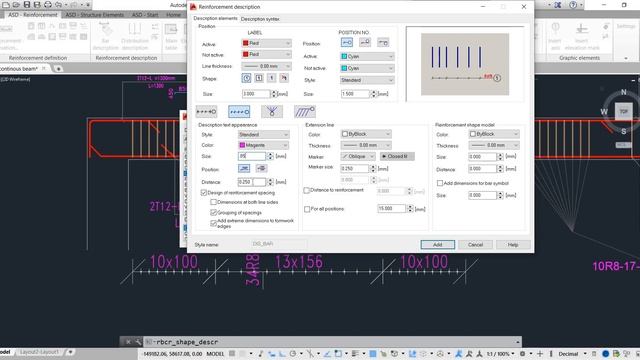Click the Save icon in quick access toolbar

click(27, 5)
